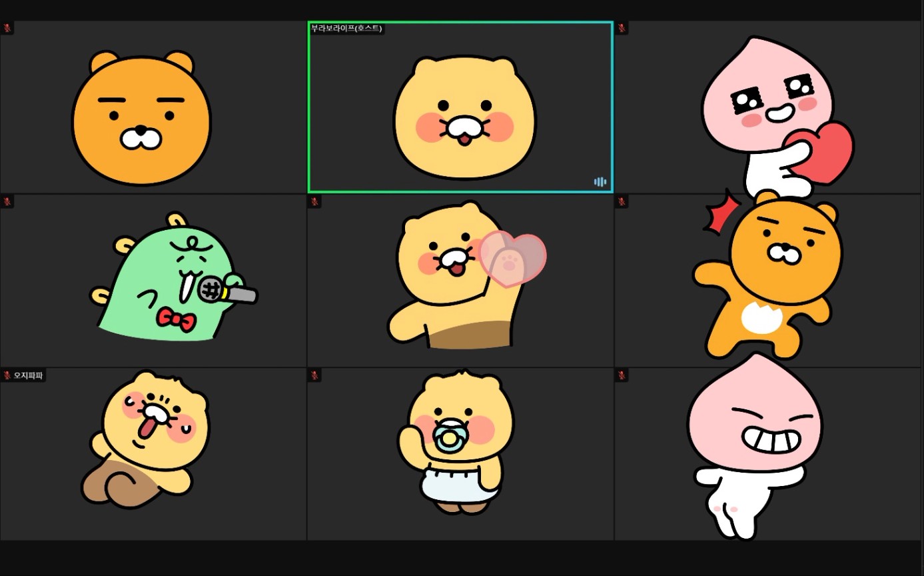Select the 오지파파 lying Choonsik tile
The image size is (924, 576).
(x=153, y=454)
